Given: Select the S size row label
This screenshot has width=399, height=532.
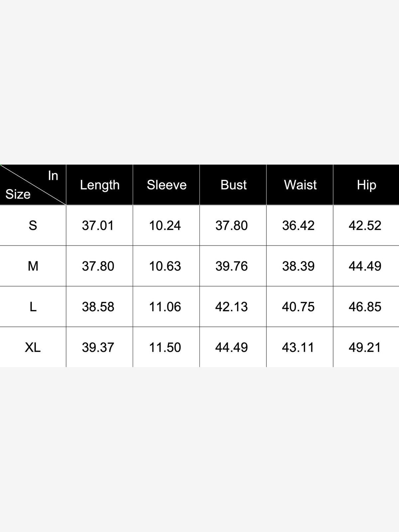Looking at the screenshot, I should click(x=33, y=225).
